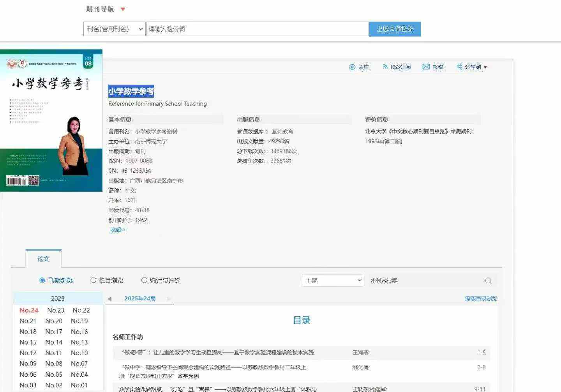Go to previous issue arrow
The height and width of the screenshot is (392, 561).
click(109, 299)
